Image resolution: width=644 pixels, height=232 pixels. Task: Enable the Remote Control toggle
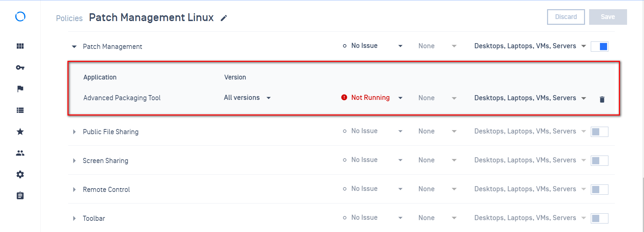[x=600, y=190]
